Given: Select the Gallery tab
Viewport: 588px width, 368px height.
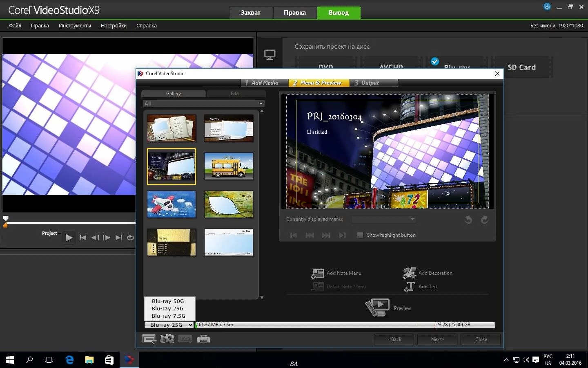Looking at the screenshot, I should coord(174,94).
